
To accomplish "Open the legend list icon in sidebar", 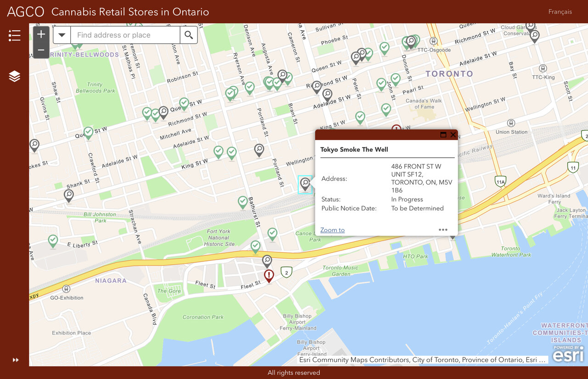I will pyautogui.click(x=14, y=35).
